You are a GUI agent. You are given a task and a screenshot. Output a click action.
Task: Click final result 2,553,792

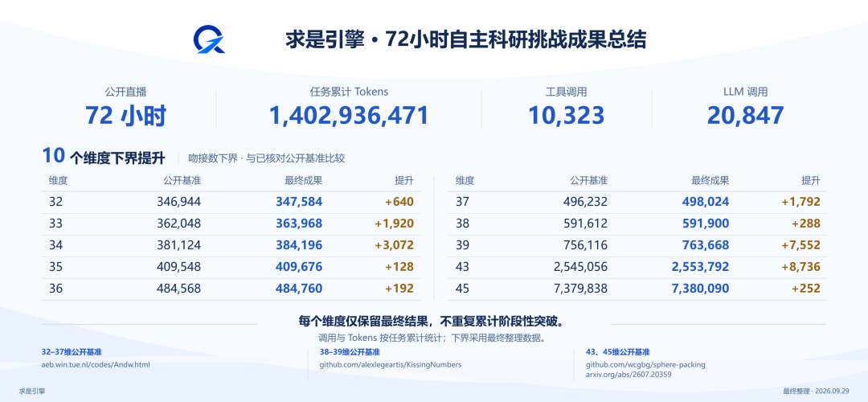[x=700, y=267]
